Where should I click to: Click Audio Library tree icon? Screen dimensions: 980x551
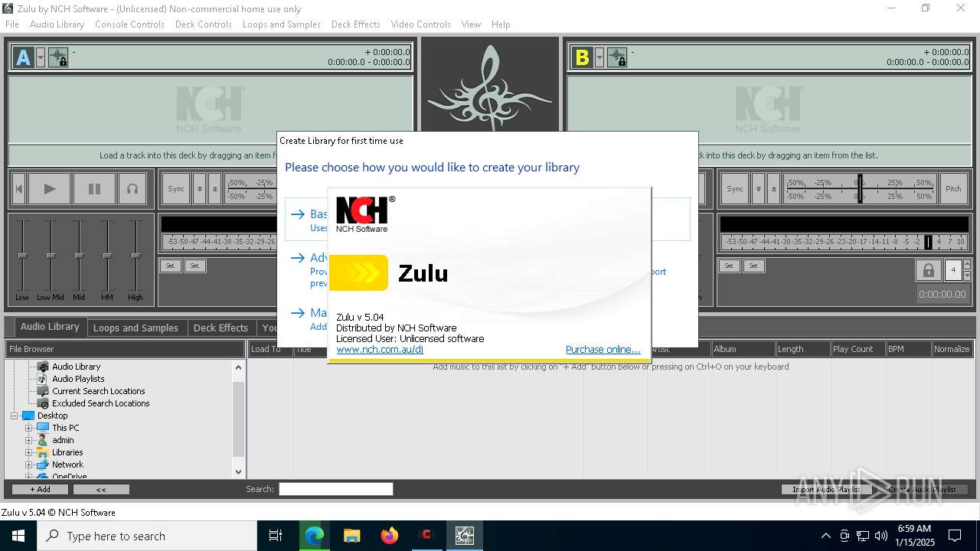pyautogui.click(x=43, y=367)
